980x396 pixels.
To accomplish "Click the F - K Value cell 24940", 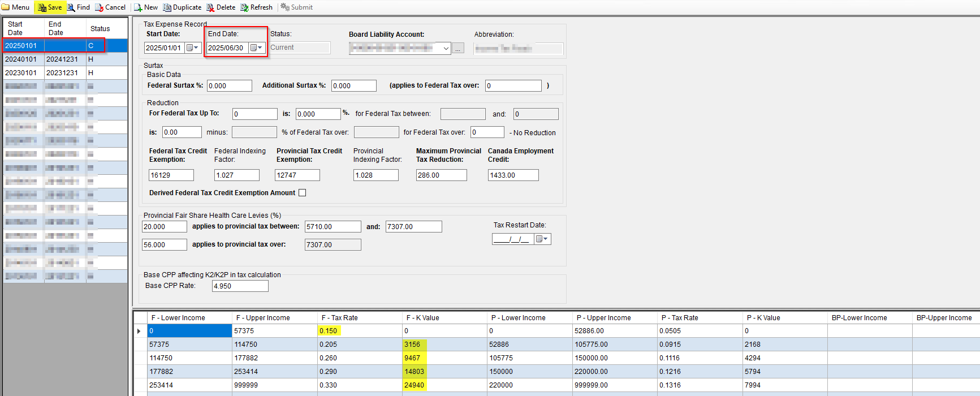I will pos(444,385).
